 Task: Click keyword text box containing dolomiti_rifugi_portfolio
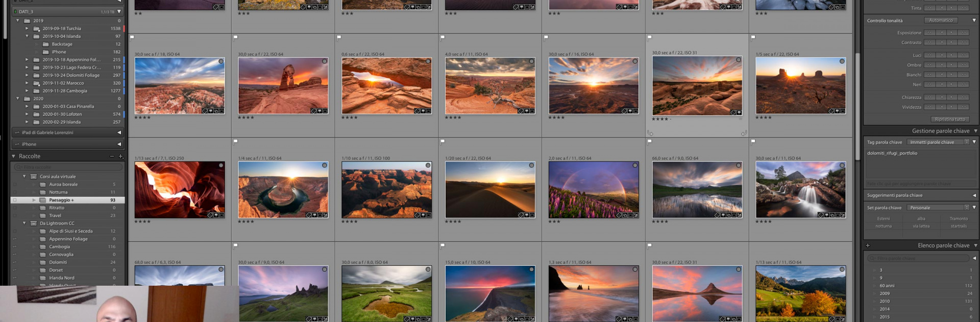pos(921,163)
